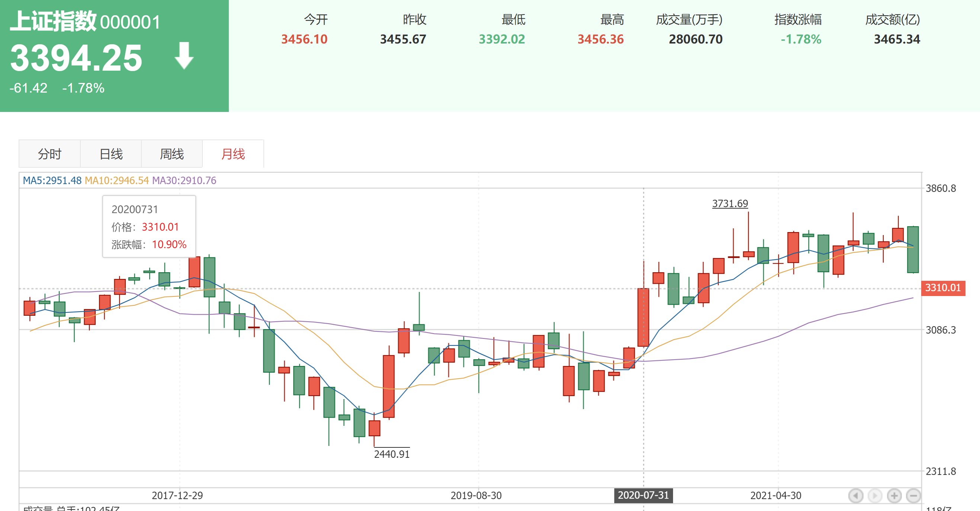Select the 月线 monthly tab

click(x=233, y=154)
